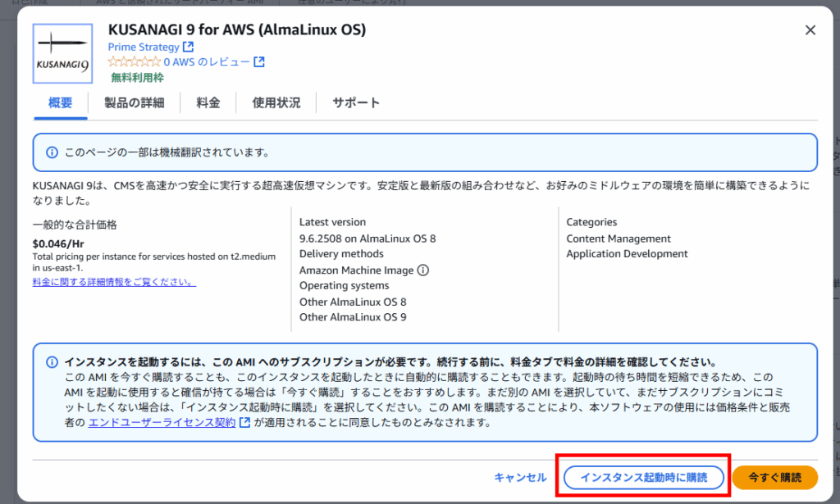The height and width of the screenshot is (504, 840).
Task: Go to the 使用状況 tab
Action: pos(276,102)
